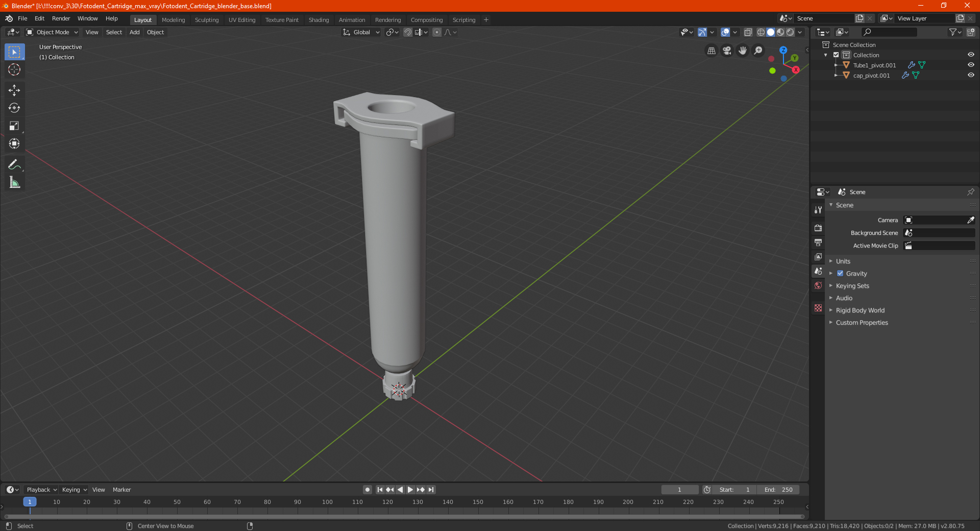Toggle auto keying record button
Image resolution: width=980 pixels, height=531 pixels.
click(x=367, y=490)
